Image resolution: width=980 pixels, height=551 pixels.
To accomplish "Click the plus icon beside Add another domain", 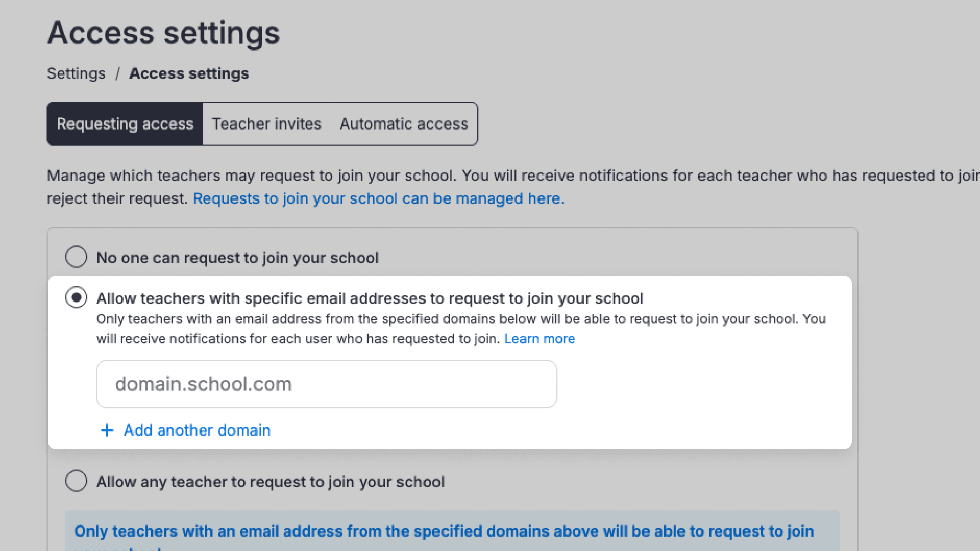I will point(107,430).
